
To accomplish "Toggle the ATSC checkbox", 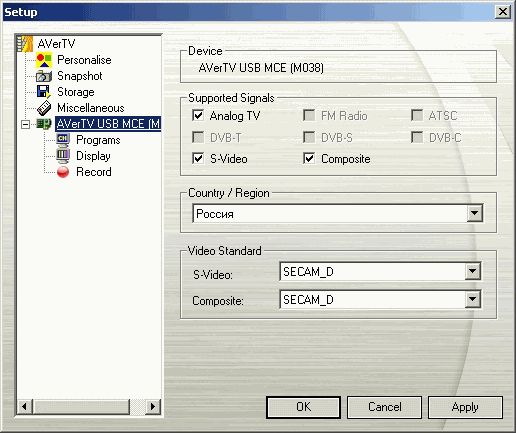I will [x=417, y=116].
